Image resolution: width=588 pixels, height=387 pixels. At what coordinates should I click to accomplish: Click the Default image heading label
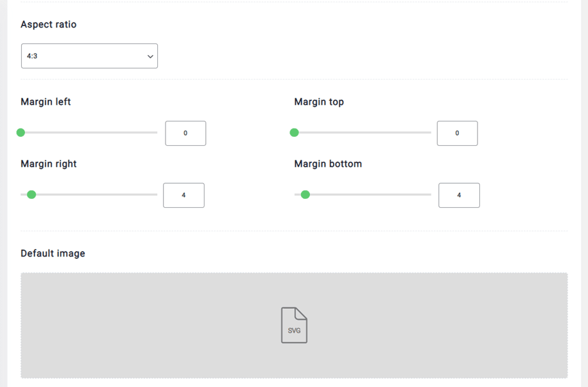pyautogui.click(x=52, y=253)
